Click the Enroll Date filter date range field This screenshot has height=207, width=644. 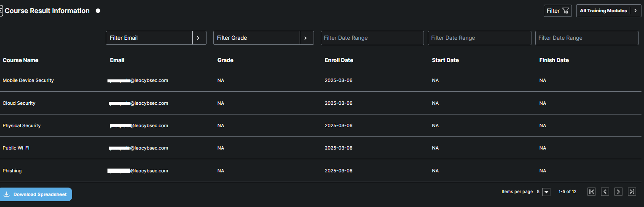pyautogui.click(x=372, y=38)
